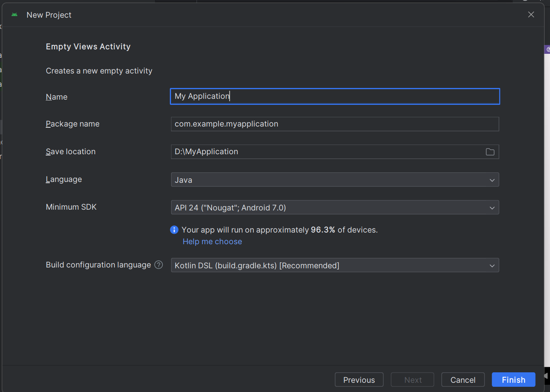550x392 pixels.
Task: Click the blue info icon beside device coverage
Action: (174, 230)
